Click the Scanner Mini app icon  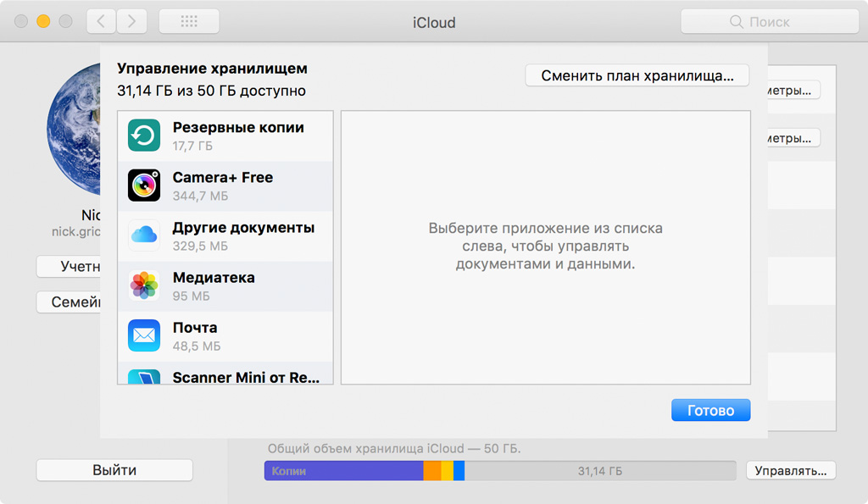pos(144,376)
